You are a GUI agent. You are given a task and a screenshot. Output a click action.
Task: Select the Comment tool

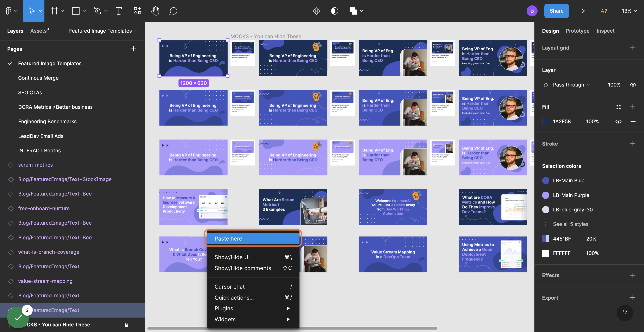click(x=173, y=11)
